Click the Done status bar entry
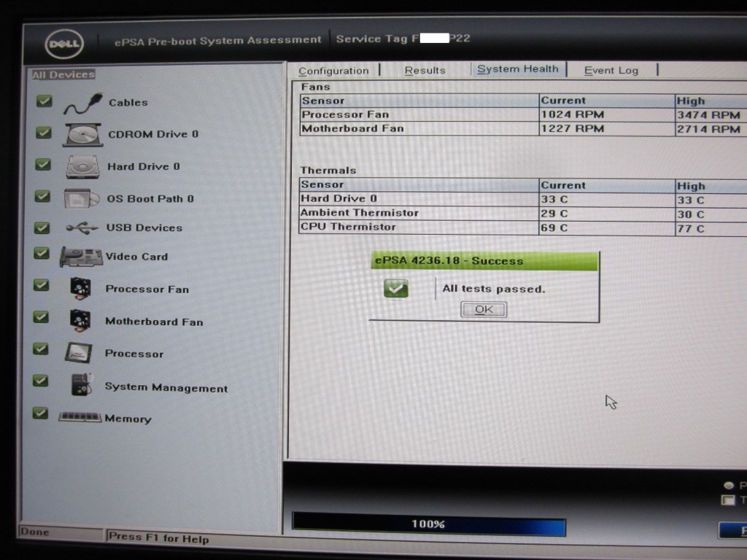Viewport: 747px width, 560px height. pos(35,532)
